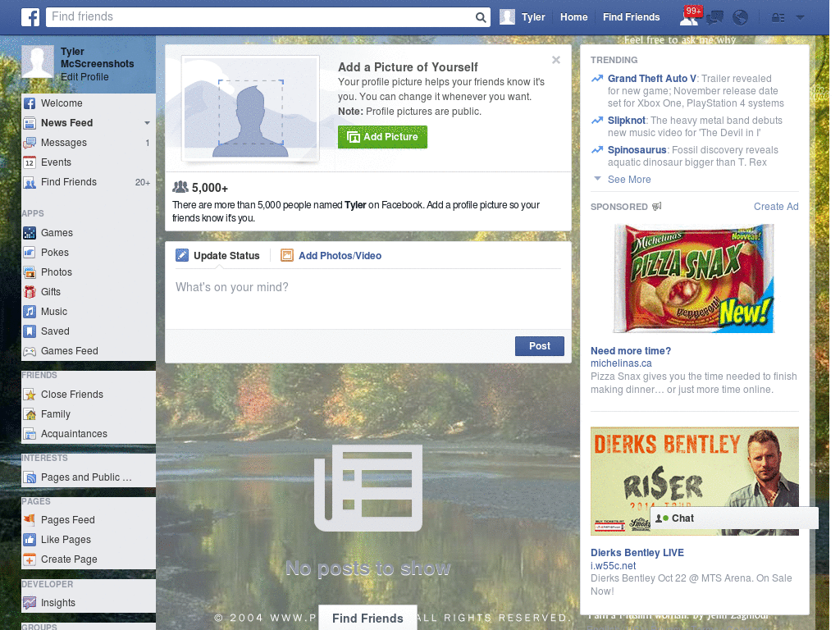This screenshot has width=840, height=630.
Task: Open Gifts app icon
Action: coord(30,292)
